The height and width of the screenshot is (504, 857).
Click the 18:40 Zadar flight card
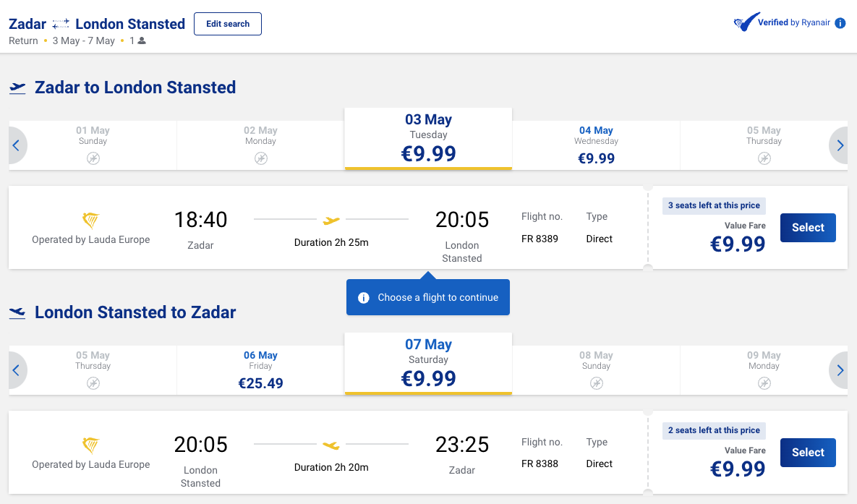point(325,228)
